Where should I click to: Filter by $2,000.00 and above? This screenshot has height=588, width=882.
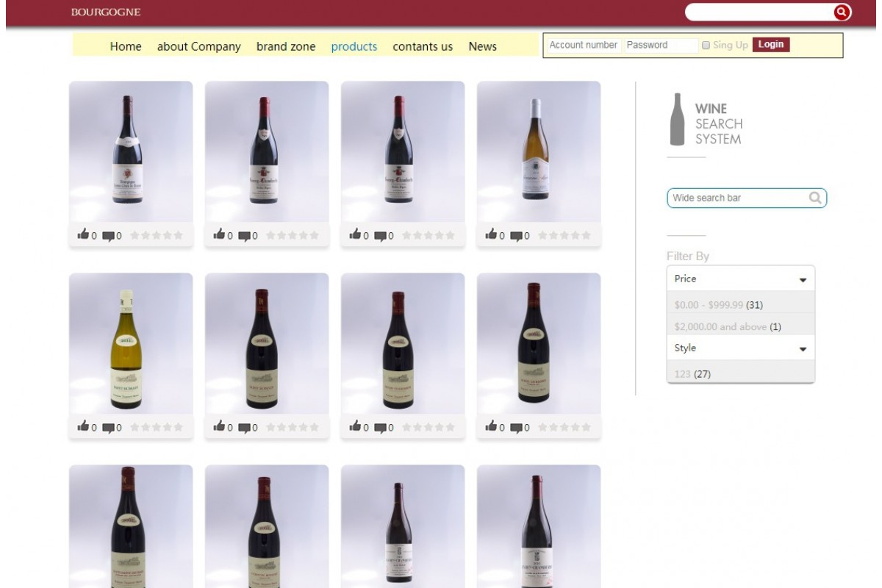[728, 326]
